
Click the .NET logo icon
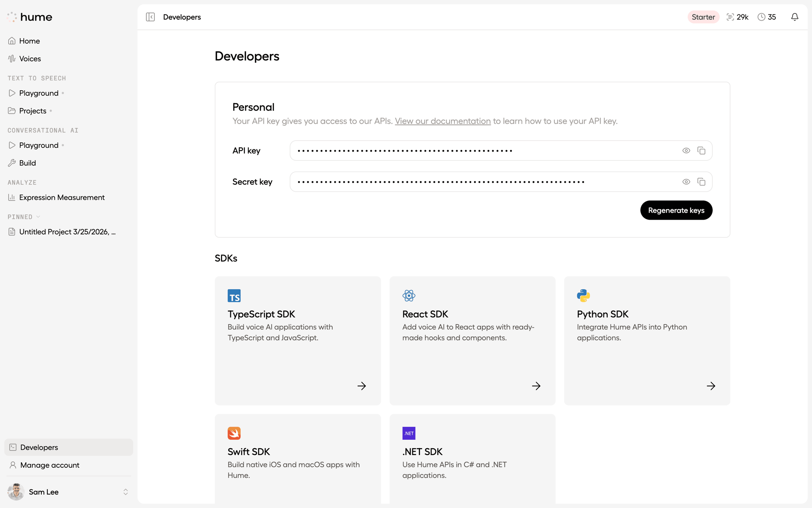click(409, 433)
